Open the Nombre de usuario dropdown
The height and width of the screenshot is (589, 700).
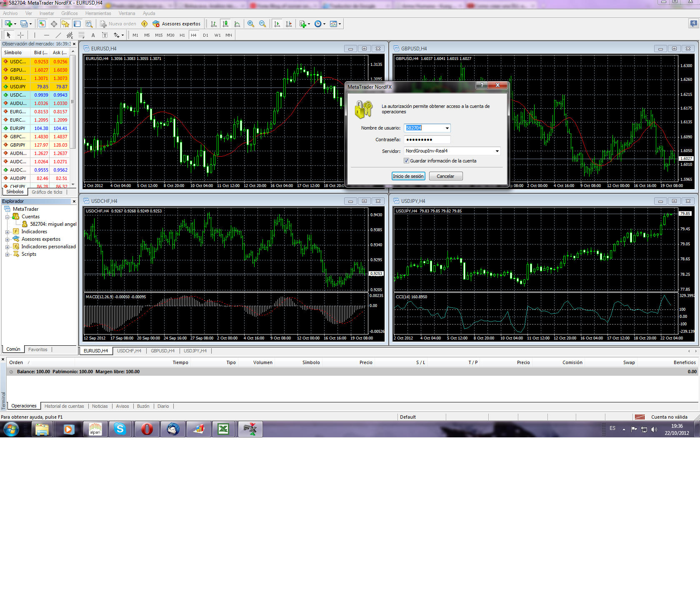tap(447, 128)
